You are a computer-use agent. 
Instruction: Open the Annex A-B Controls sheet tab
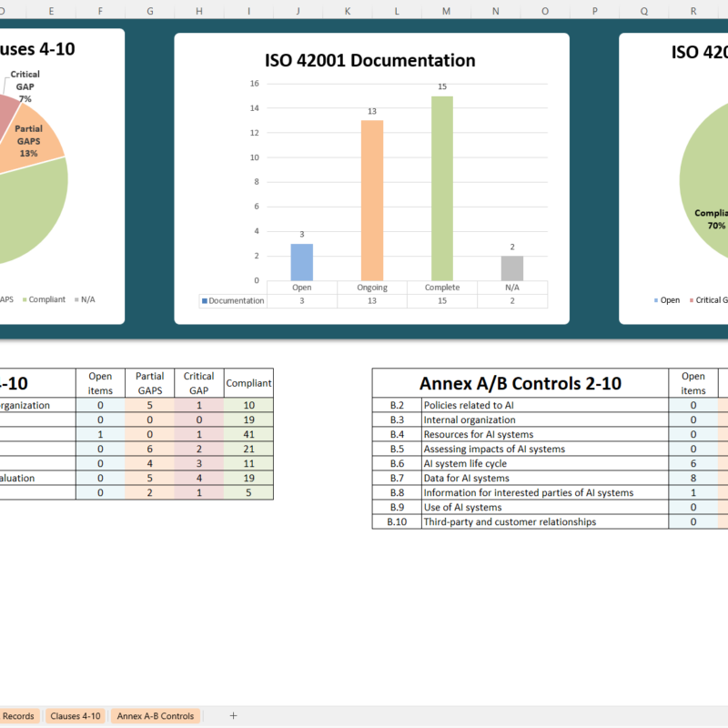[x=155, y=716]
